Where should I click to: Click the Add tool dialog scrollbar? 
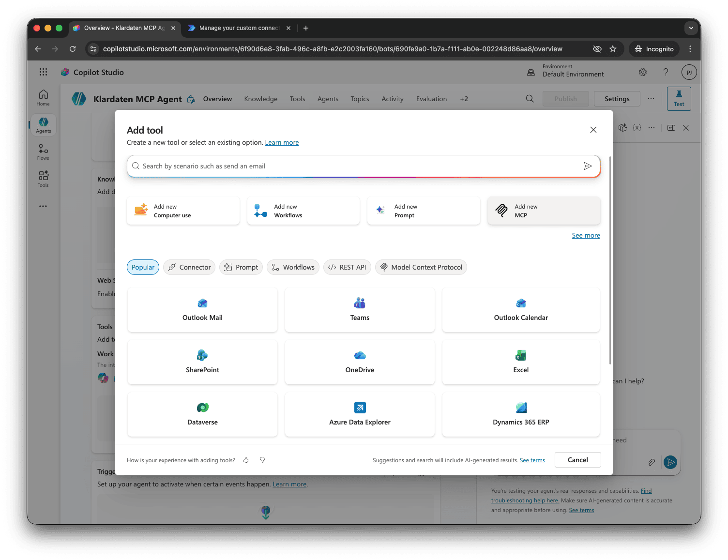pos(610,260)
